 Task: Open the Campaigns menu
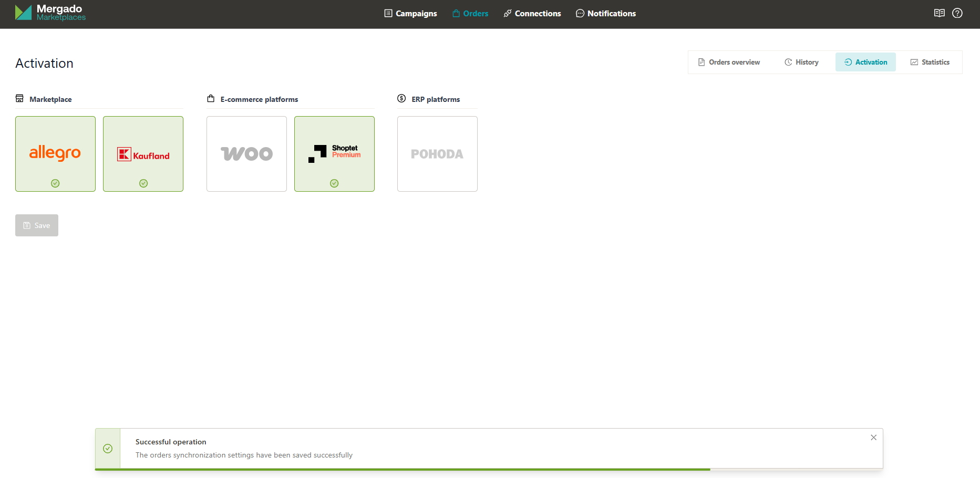click(410, 14)
